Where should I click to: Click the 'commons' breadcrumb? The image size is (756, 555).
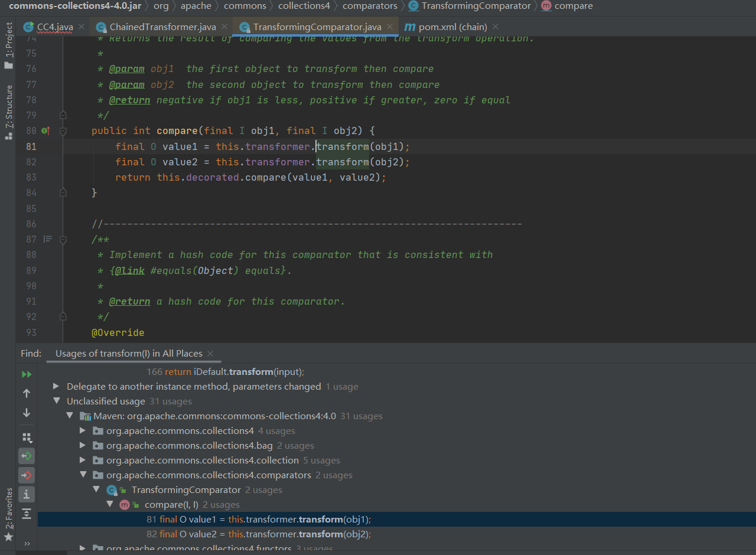[x=245, y=6]
